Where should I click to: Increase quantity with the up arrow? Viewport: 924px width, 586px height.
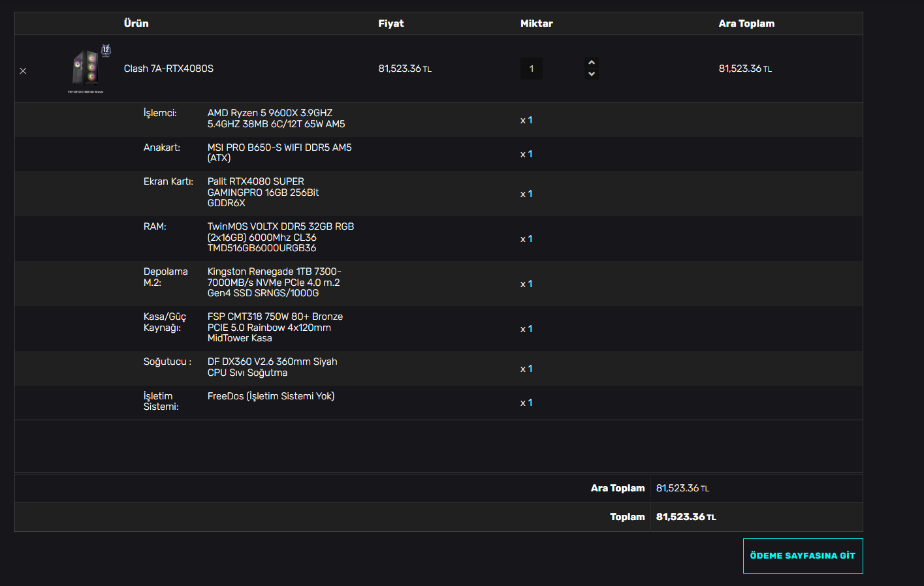(x=592, y=63)
